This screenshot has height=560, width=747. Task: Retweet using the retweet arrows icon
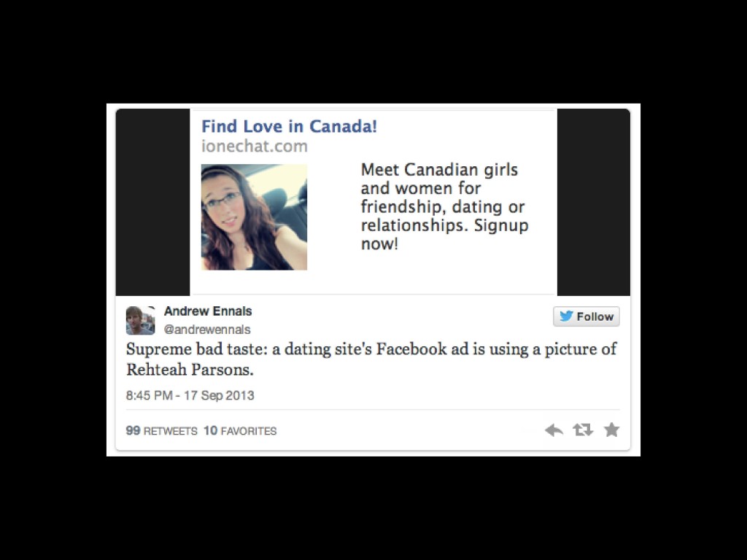583,430
